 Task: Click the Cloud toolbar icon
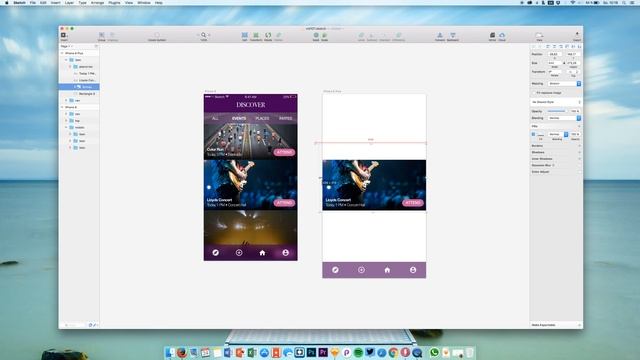[502, 36]
